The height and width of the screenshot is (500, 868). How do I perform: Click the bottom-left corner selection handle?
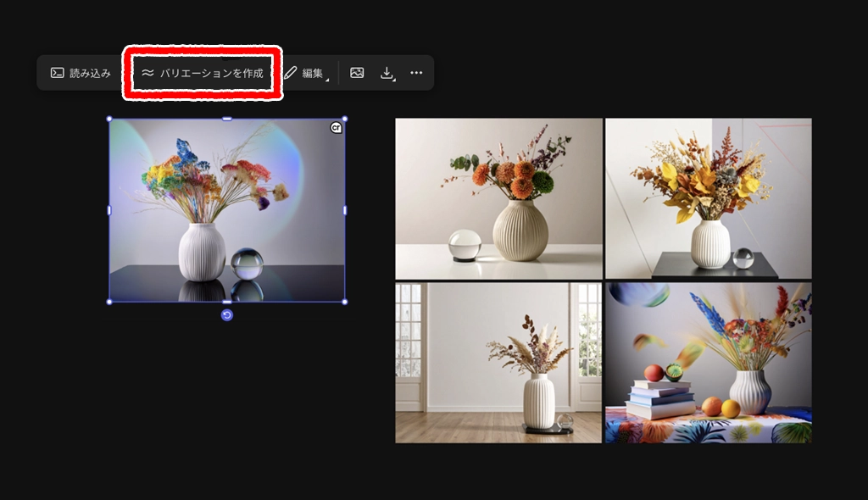109,302
